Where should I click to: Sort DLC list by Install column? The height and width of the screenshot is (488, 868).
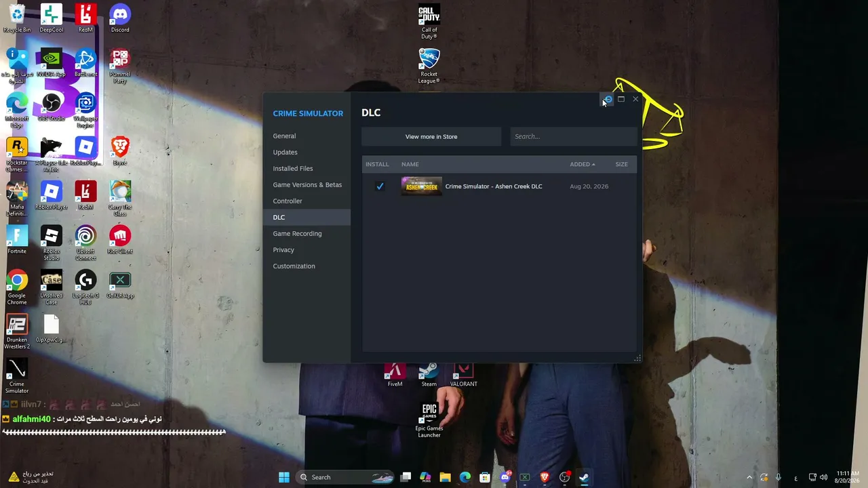click(x=377, y=164)
